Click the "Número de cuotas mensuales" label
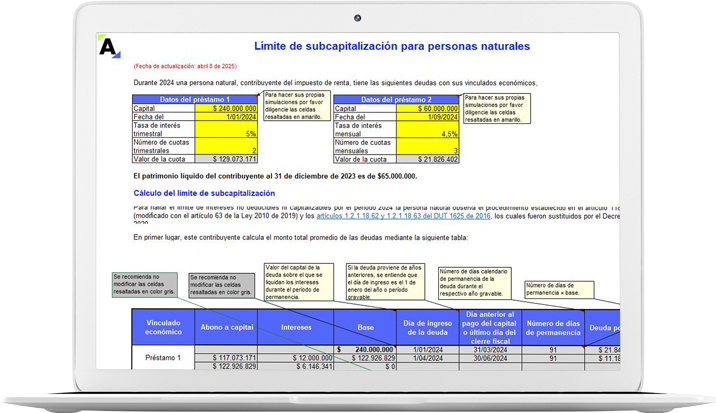This screenshot has height=413, width=716. (x=365, y=146)
